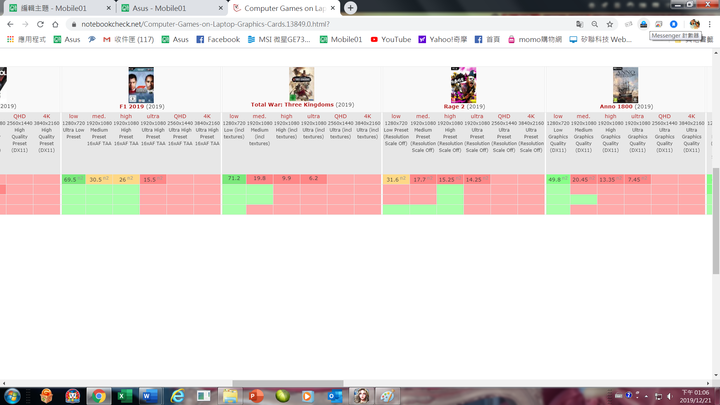The width and height of the screenshot is (720, 405).
Task: Open File Explorer folder in taskbar
Action: click(230, 396)
